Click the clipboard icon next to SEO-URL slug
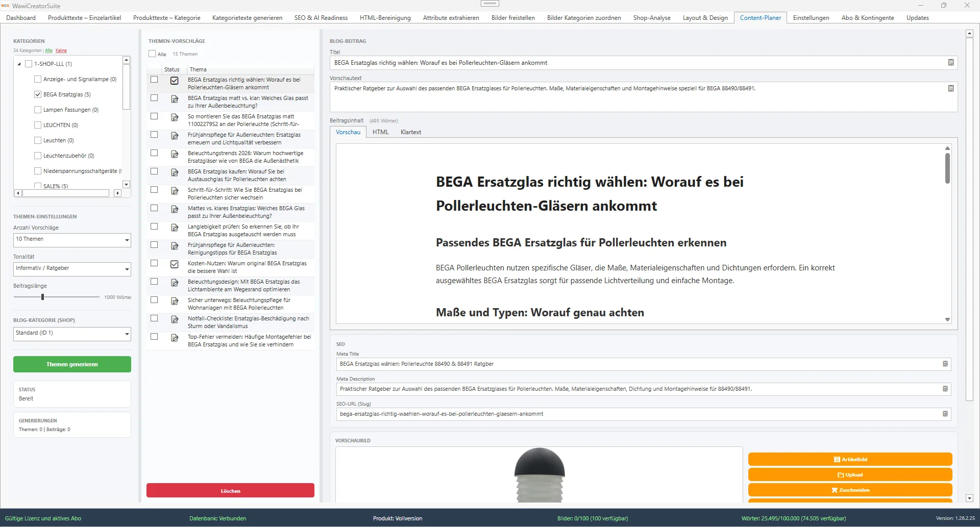The height and width of the screenshot is (527, 980). click(945, 414)
